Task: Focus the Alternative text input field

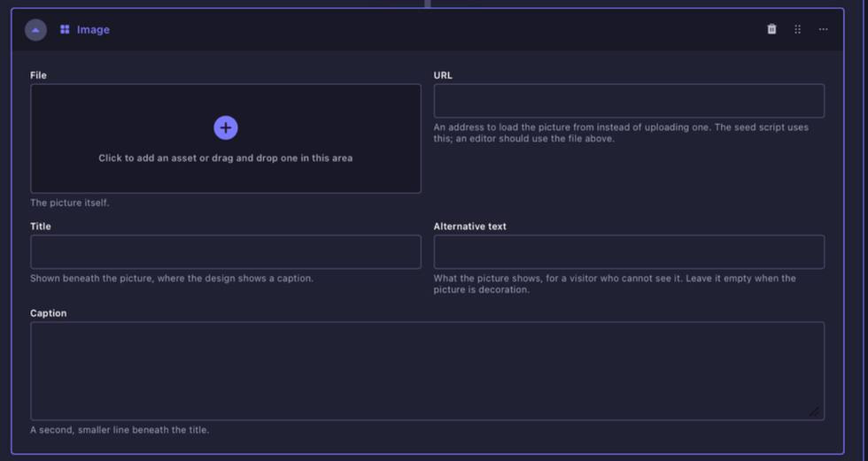Action: pyautogui.click(x=629, y=252)
